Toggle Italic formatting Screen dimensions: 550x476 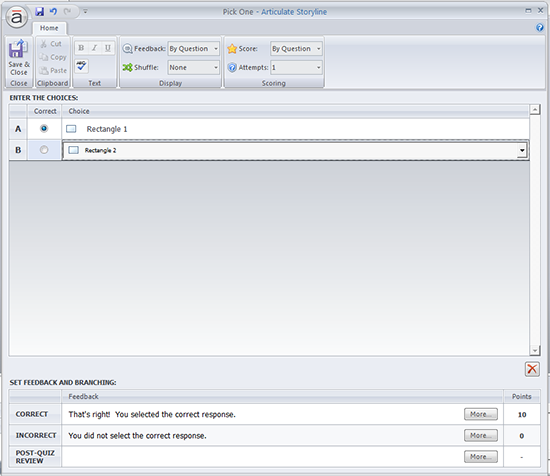click(x=94, y=48)
